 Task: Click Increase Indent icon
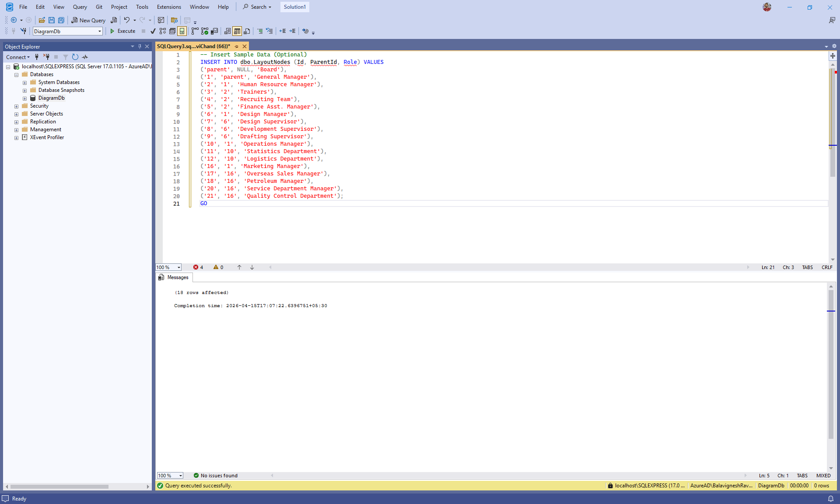point(292,31)
